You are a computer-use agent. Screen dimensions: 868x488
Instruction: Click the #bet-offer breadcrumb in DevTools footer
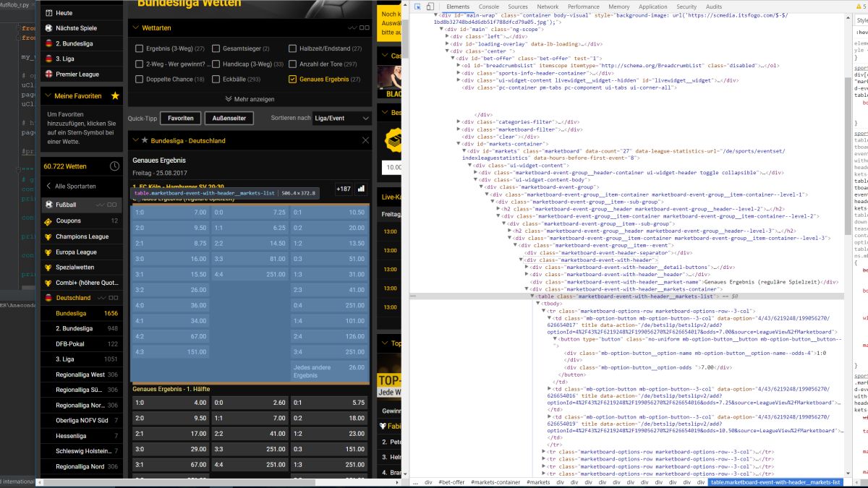point(453,482)
